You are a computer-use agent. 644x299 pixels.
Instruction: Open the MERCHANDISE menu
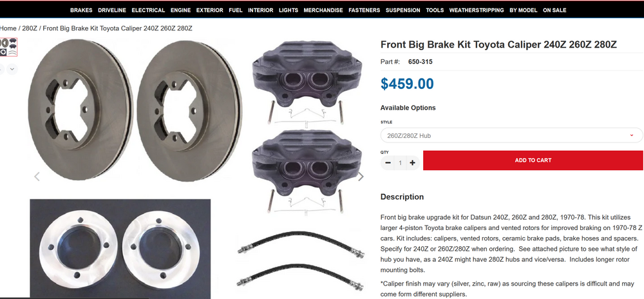coord(323,10)
